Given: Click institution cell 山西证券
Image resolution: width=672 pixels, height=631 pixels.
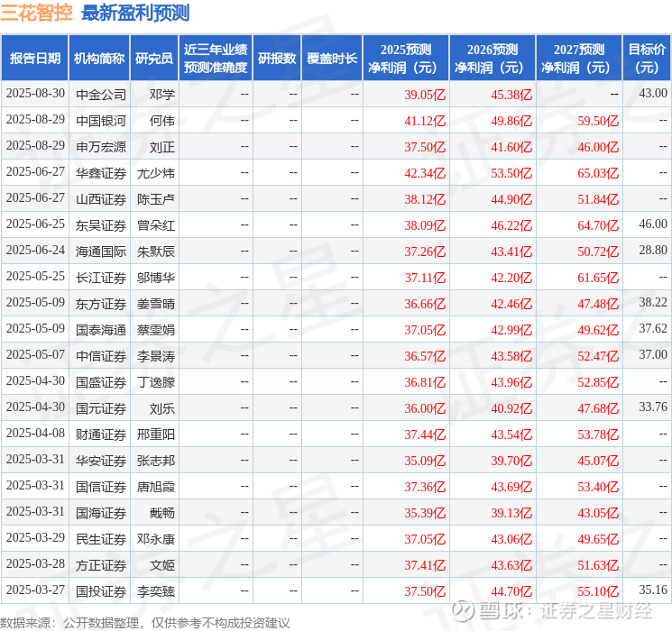Looking at the screenshot, I should [x=101, y=199].
